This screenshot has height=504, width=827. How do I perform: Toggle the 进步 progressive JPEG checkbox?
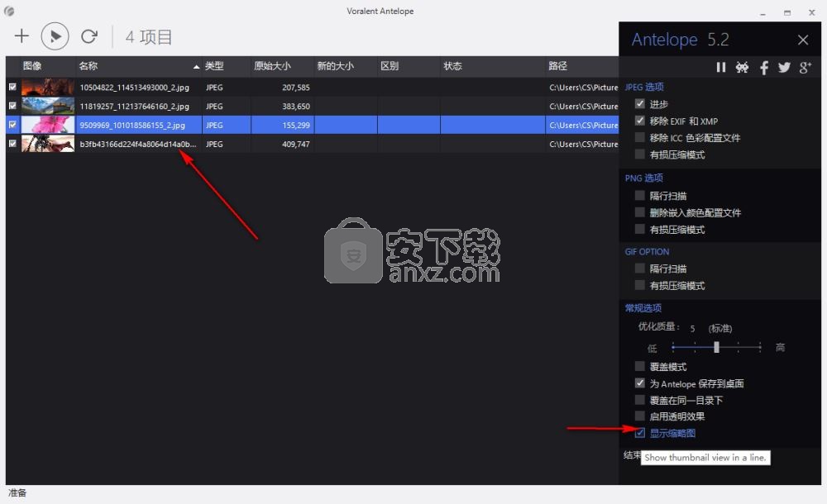coord(640,104)
